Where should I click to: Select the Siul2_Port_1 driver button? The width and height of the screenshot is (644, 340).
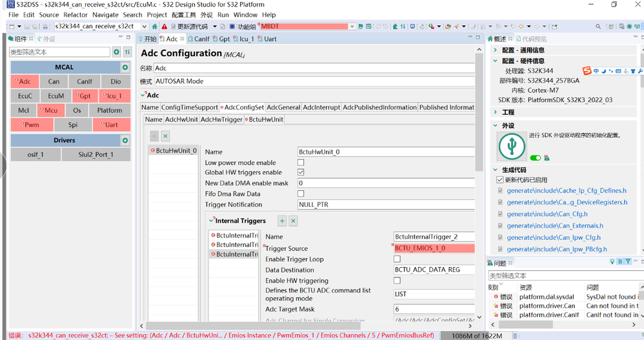coord(96,155)
